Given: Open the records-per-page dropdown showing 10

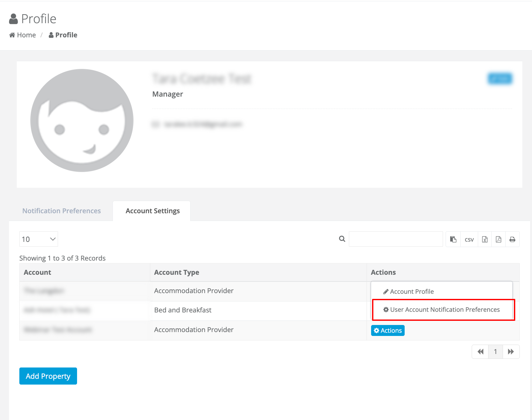Looking at the screenshot, I should (38, 239).
